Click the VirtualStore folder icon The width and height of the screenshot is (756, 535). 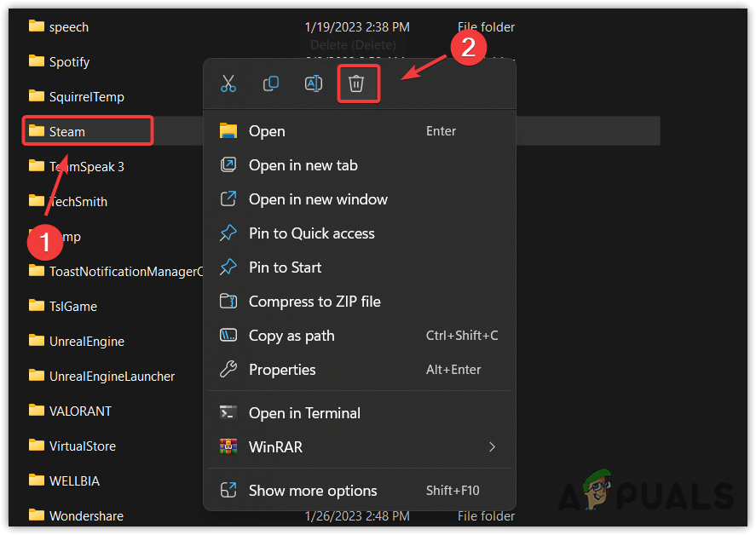tap(37, 446)
